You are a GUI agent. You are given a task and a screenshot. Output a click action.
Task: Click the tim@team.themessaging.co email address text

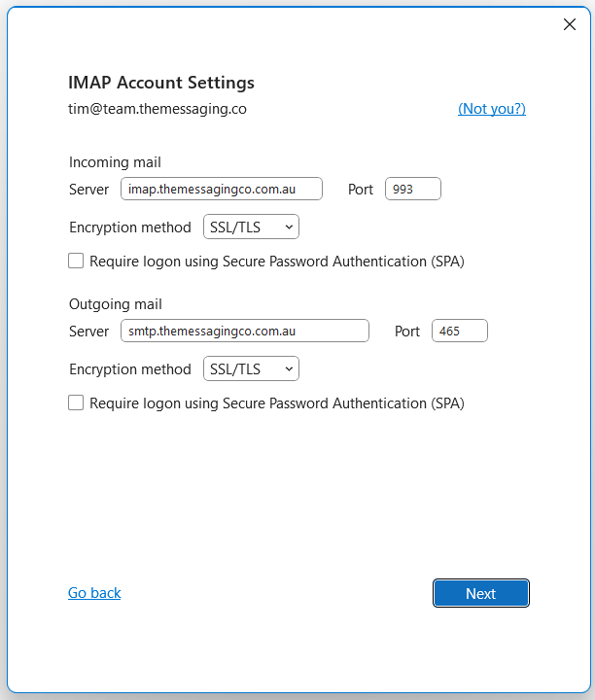click(157, 109)
